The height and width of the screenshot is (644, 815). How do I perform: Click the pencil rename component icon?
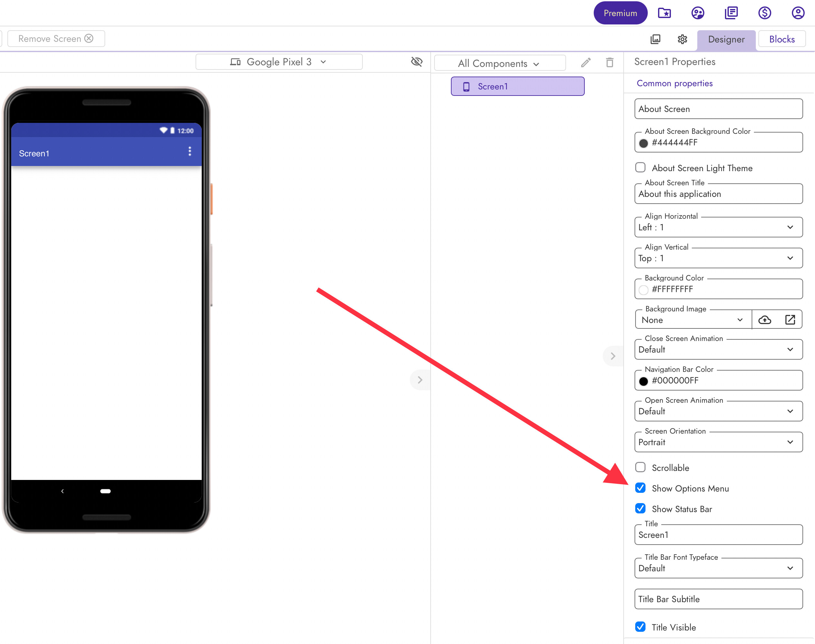coord(585,63)
